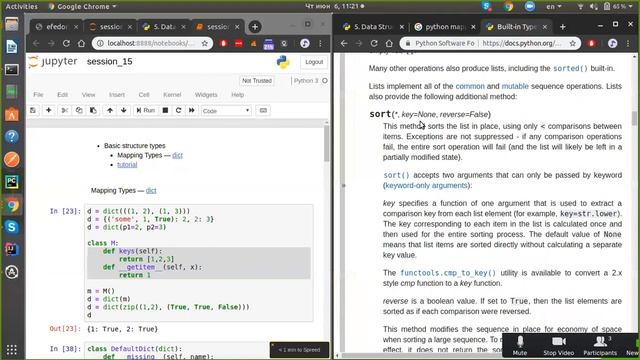The image size is (640, 360).
Task: Open a new tab in left Chrome window
Action: [255, 27]
